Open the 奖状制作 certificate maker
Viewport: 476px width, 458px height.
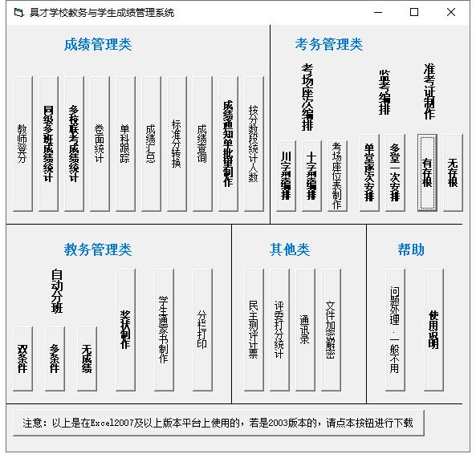(x=126, y=330)
